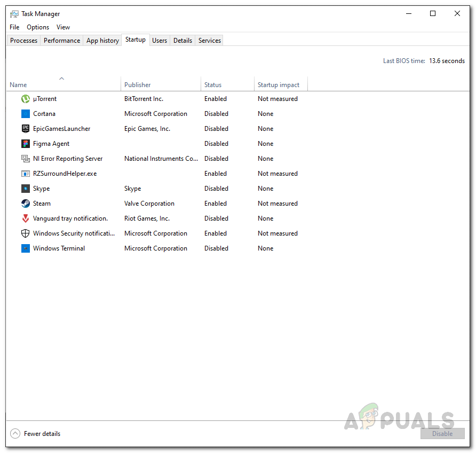
Task: Click the NI Error Reporting Server icon
Action: coord(26,158)
